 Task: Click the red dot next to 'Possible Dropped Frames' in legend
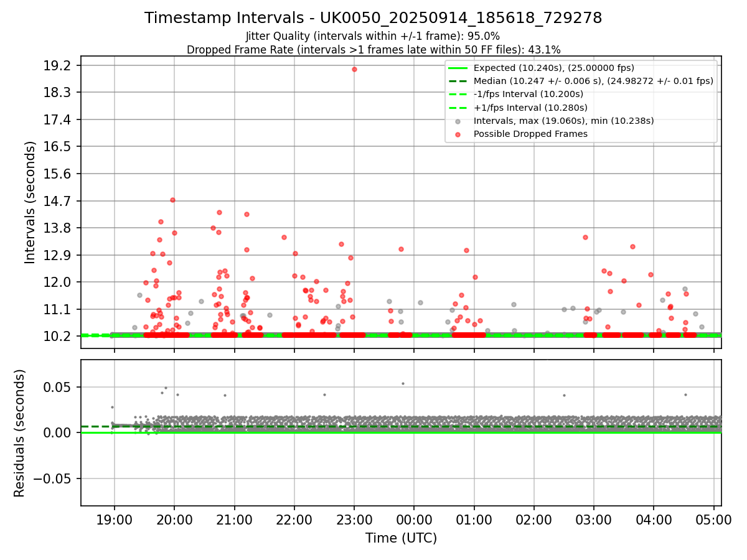coord(458,134)
